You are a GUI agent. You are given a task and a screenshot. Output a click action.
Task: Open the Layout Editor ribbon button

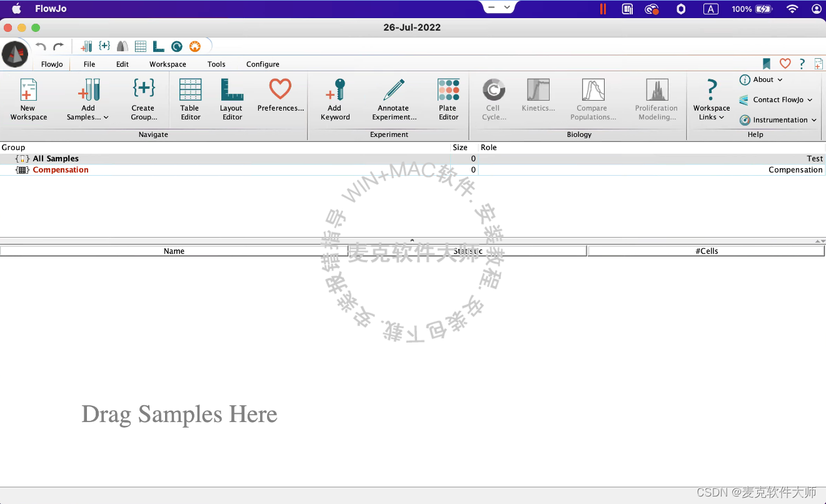[232, 99]
